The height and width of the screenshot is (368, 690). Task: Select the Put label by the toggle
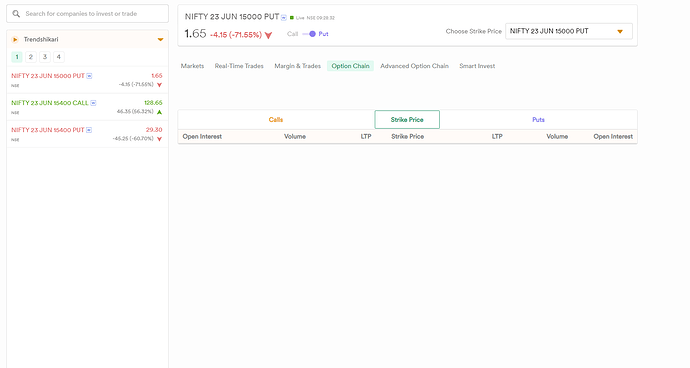tap(323, 34)
